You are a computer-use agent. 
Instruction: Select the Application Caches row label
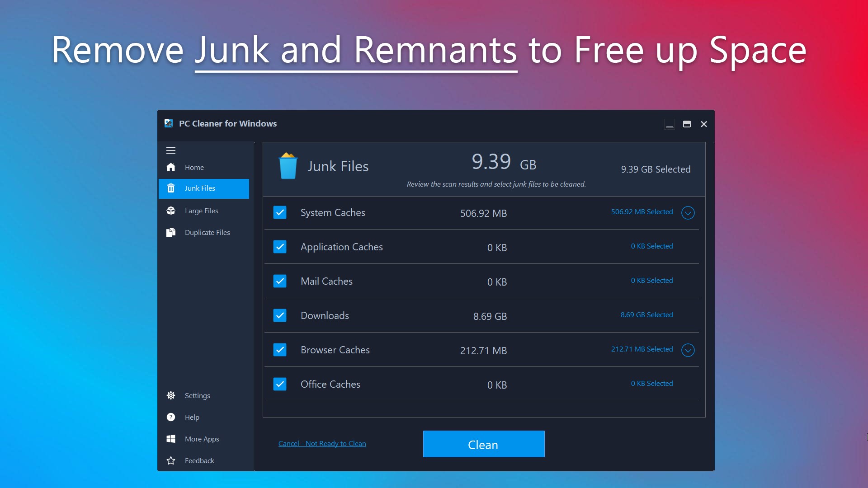pyautogui.click(x=341, y=247)
